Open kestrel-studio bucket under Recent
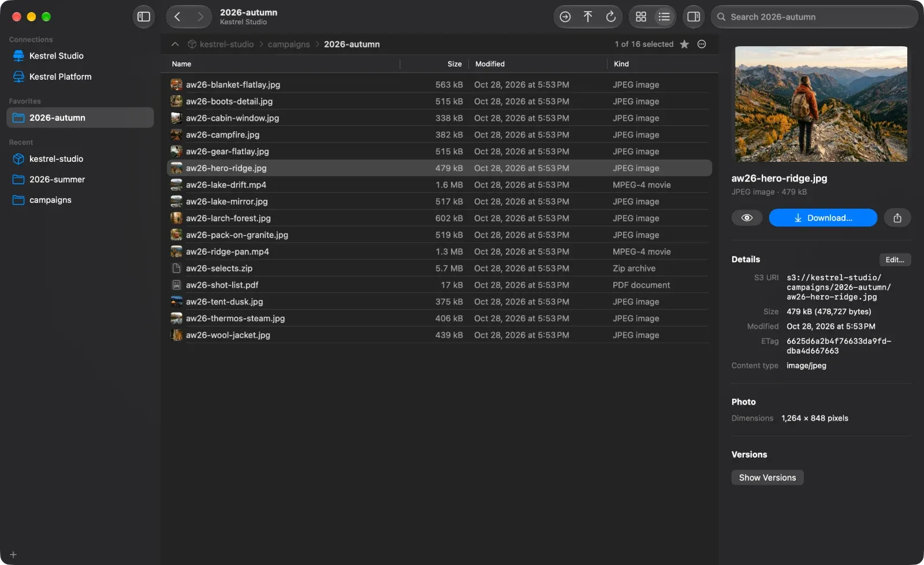This screenshot has width=924, height=565. (x=80, y=159)
